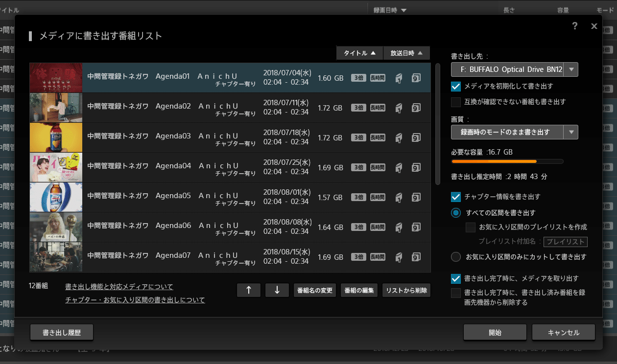The height and width of the screenshot is (364, 617).
Task: Enable 互換が確認できない番組も書き出す option
Action: pos(456,102)
